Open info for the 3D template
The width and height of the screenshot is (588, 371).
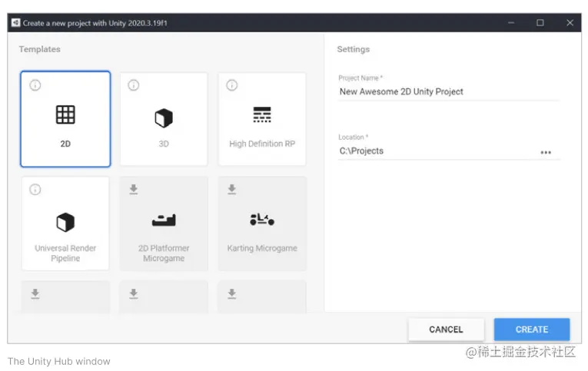[134, 85]
